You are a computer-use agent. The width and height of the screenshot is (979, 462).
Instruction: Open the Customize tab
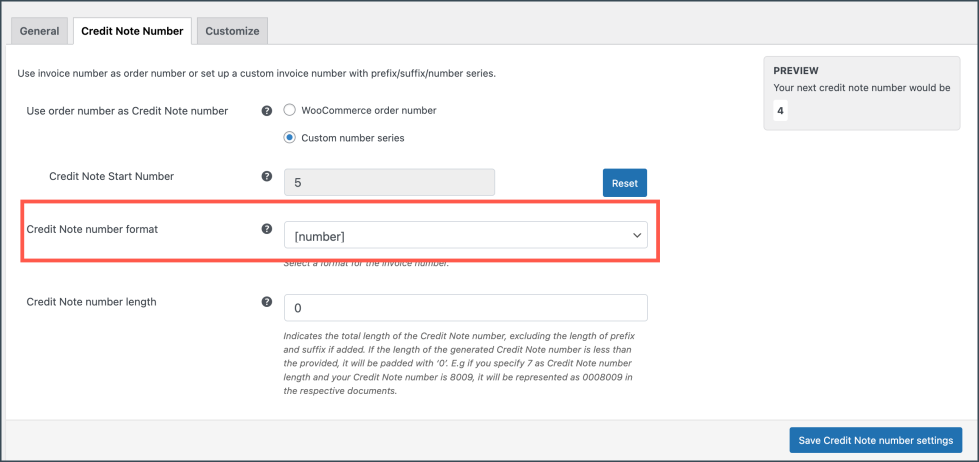pos(232,31)
